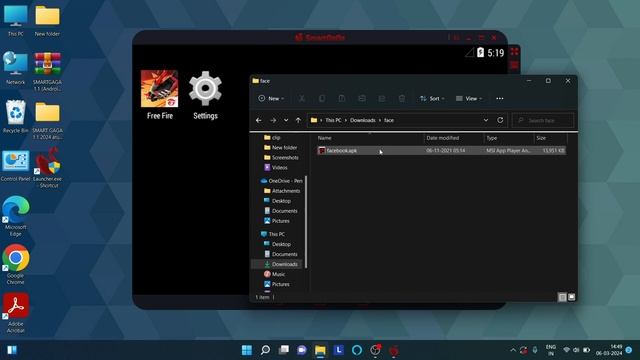Open Documents under OneDrive
This screenshot has width=640, height=360.
(281, 211)
